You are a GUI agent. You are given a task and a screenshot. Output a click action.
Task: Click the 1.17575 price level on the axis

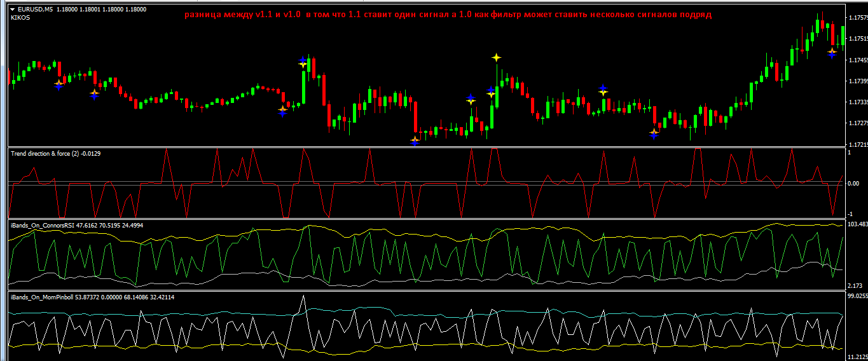(856, 18)
